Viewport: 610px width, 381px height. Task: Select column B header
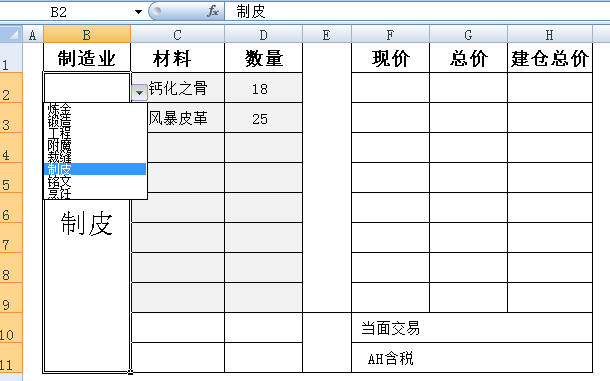[87, 34]
